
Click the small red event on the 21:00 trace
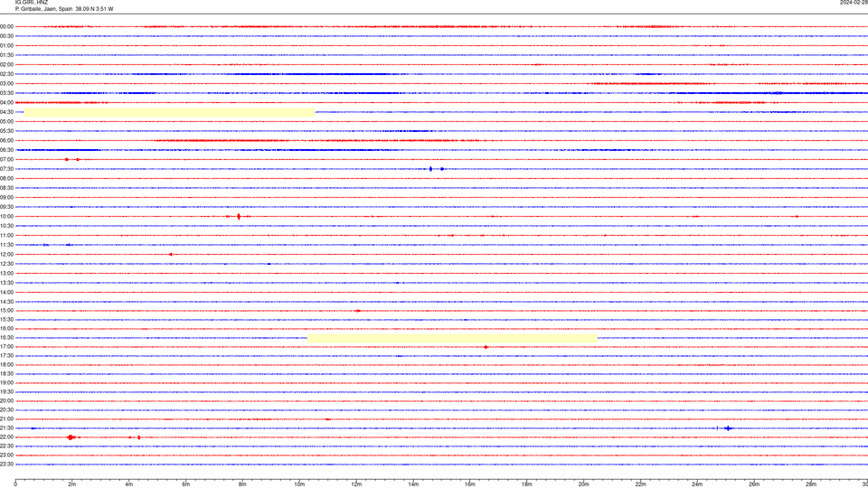[328, 419]
